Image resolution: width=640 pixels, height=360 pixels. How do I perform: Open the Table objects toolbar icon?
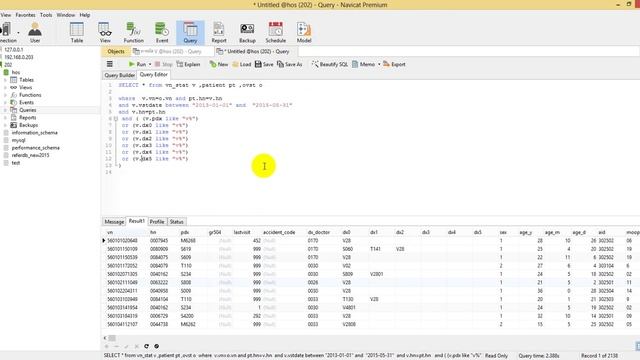(x=76, y=33)
